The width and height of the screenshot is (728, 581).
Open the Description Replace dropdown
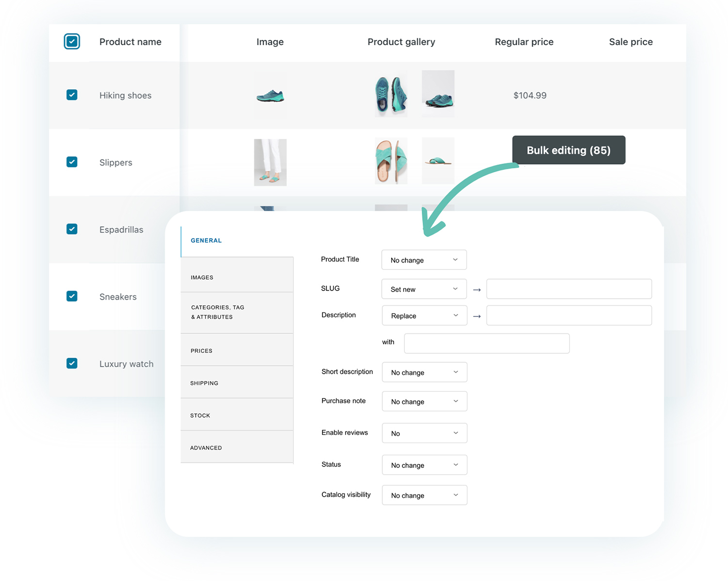(x=424, y=315)
